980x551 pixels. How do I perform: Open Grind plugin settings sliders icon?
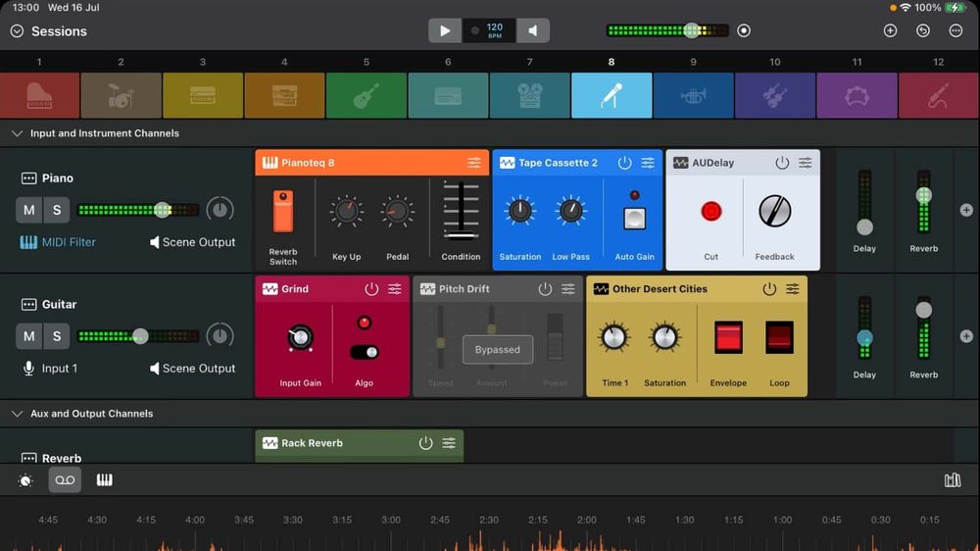tap(394, 289)
